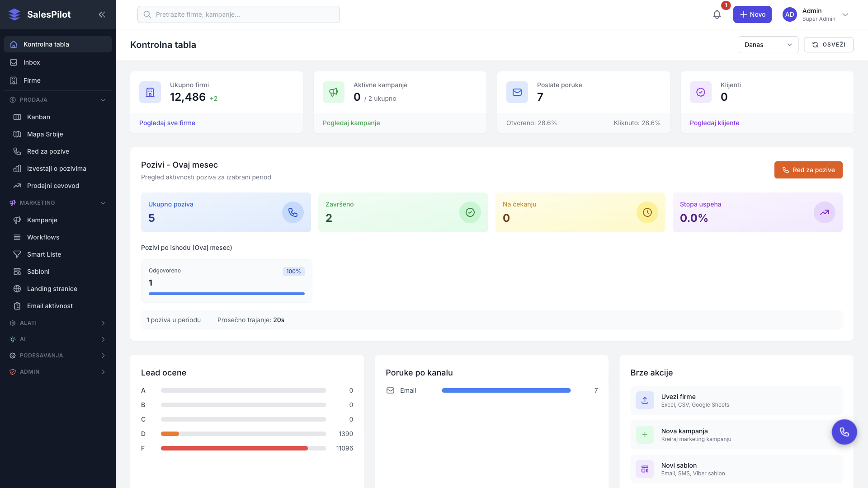Open the Pogledaj sve firme link
Image resolution: width=868 pixels, height=488 pixels.
167,123
